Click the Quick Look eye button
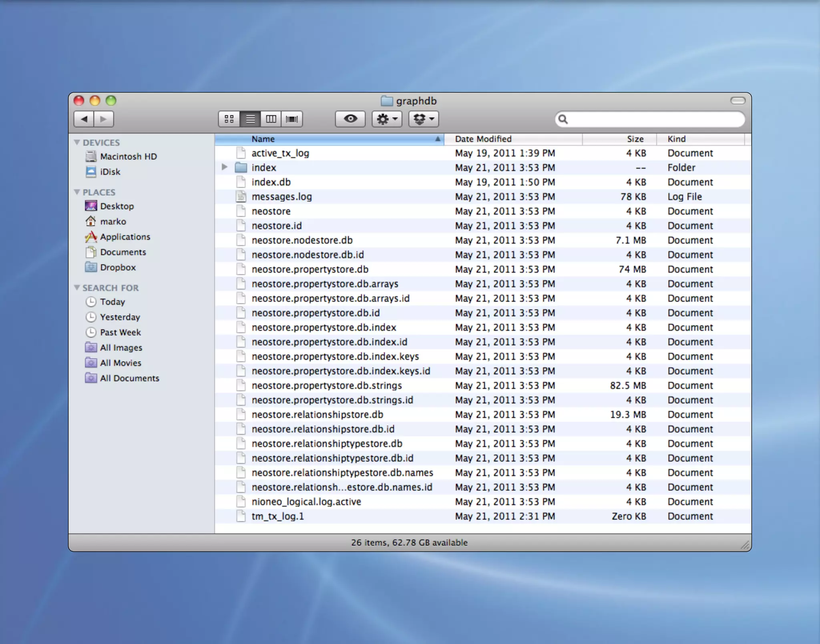Screen dimensions: 820x644 (x=350, y=119)
